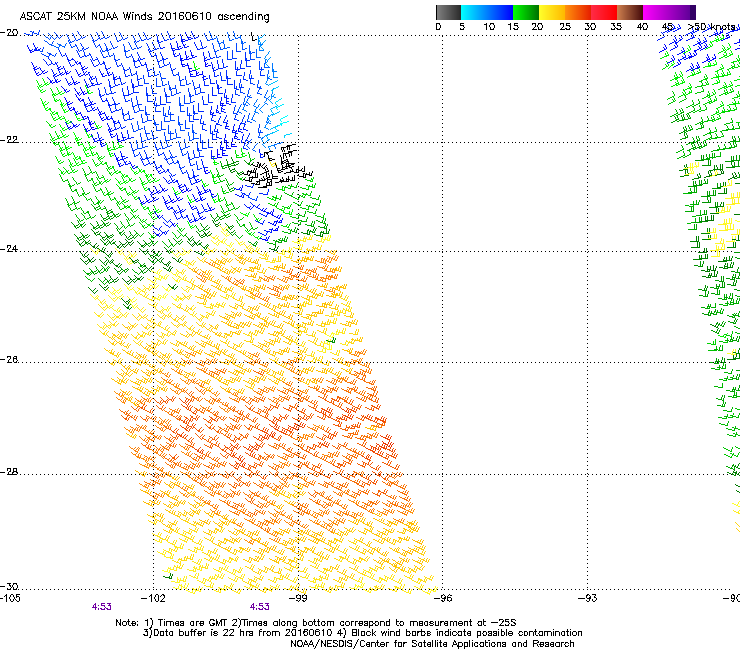Click the -24 latitude axis label
This screenshot has width=740, height=650.
(x=9, y=249)
